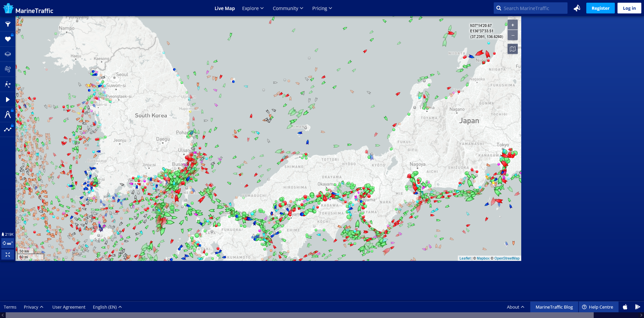The width and height of the screenshot is (644, 318).
Task: Open the Apple App Store icon
Action: pyautogui.click(x=625, y=307)
